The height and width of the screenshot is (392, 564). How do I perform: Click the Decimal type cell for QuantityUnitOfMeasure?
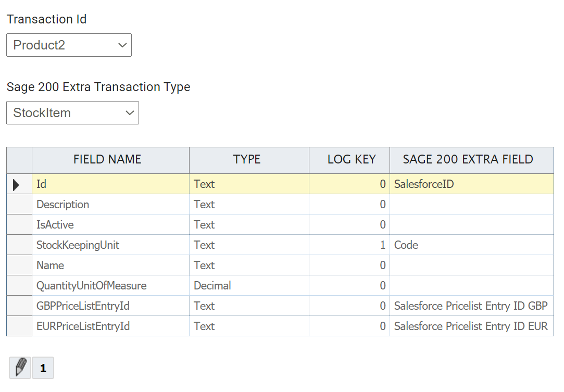tap(249, 286)
